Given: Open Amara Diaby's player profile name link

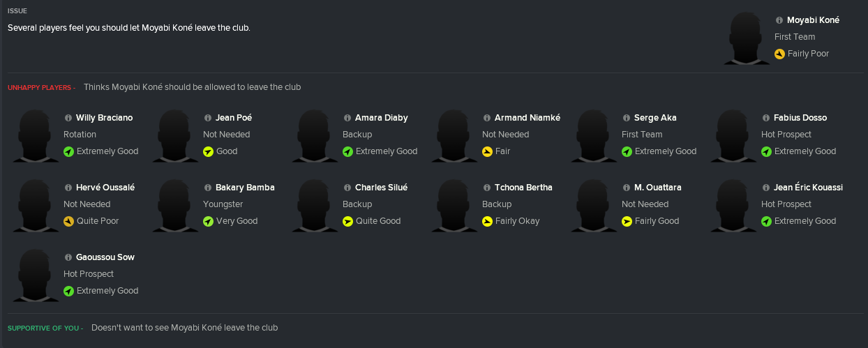Looking at the screenshot, I should point(381,118).
